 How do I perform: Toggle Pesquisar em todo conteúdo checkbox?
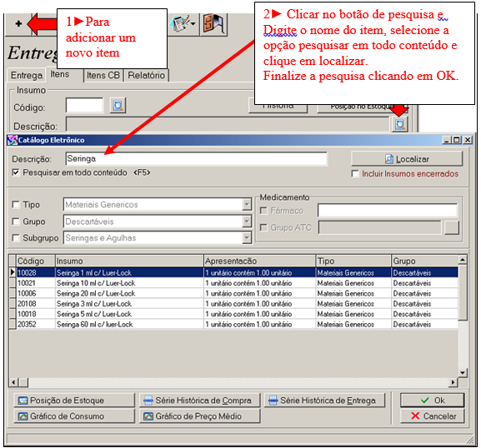(x=15, y=172)
